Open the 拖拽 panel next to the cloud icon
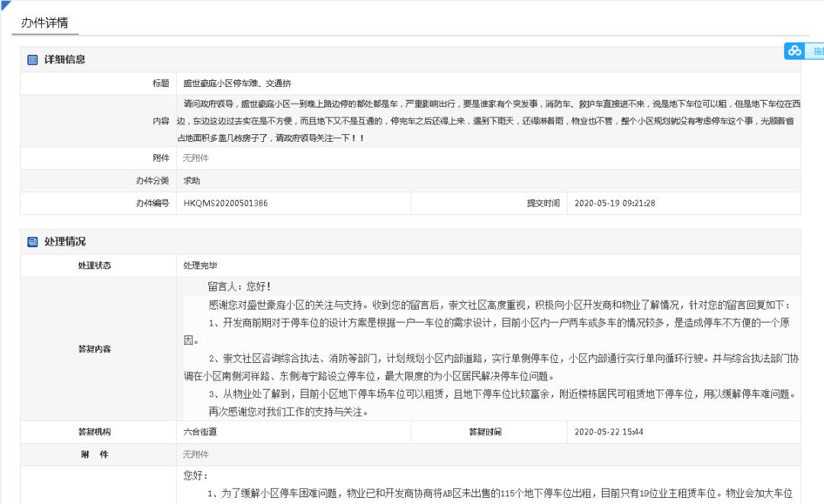This screenshot has width=824, height=504. point(817,50)
